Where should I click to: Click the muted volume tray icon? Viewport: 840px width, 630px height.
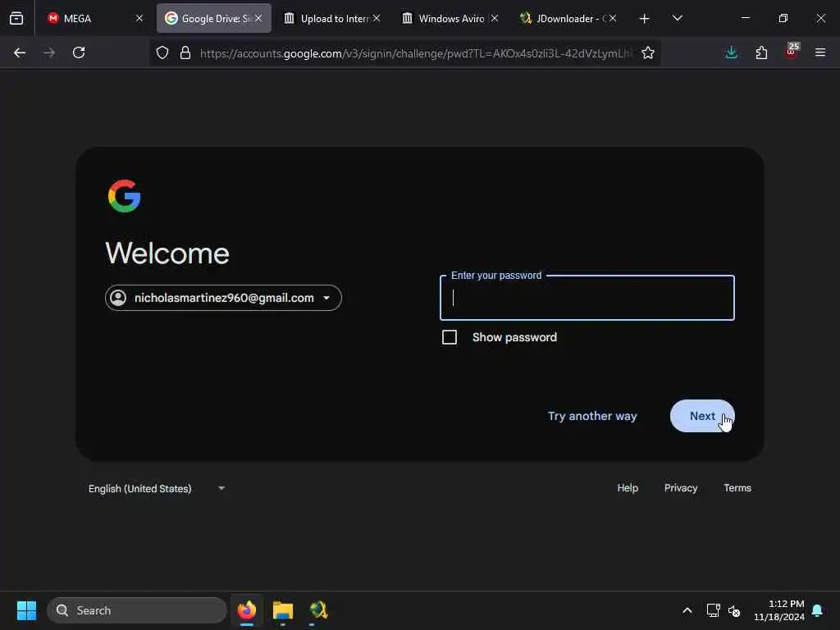click(734, 610)
